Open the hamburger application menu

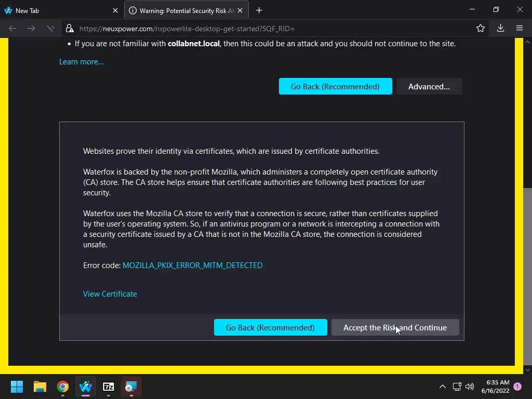520,29
